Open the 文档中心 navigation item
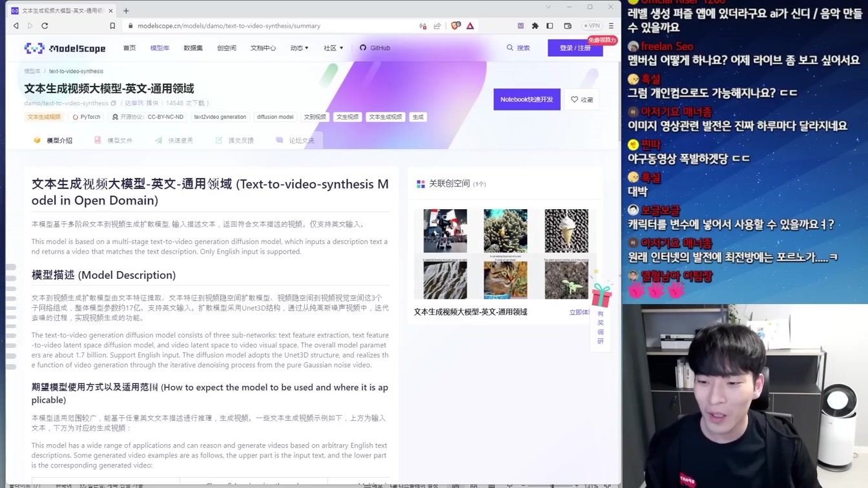The image size is (868, 488). pos(263,48)
